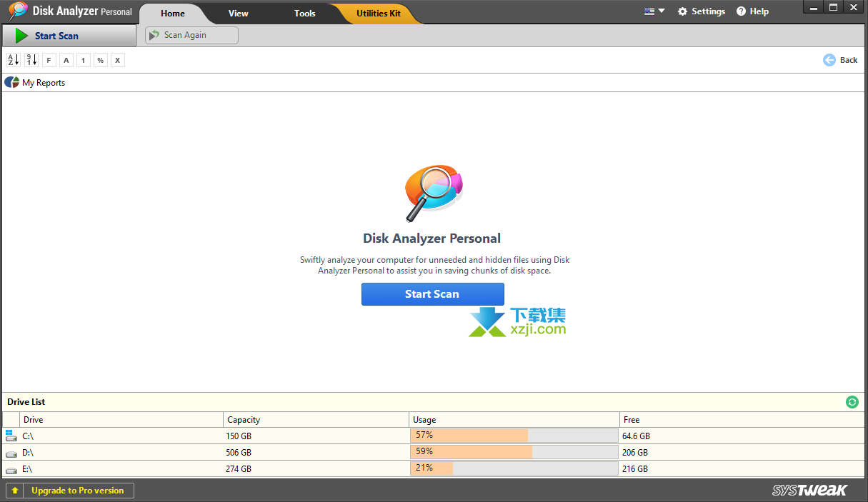This screenshot has width=868, height=502.
Task: Click the E drive 21% usage bar
Action: pyautogui.click(x=514, y=468)
